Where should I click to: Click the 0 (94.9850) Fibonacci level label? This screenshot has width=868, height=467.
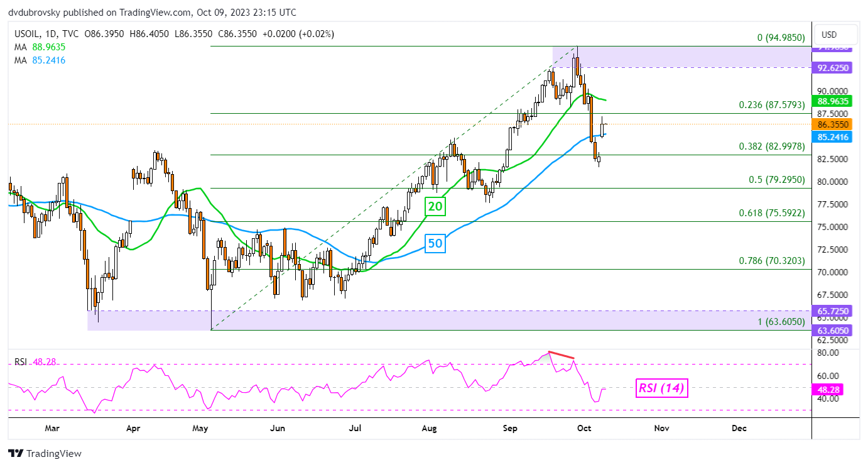[781, 38]
